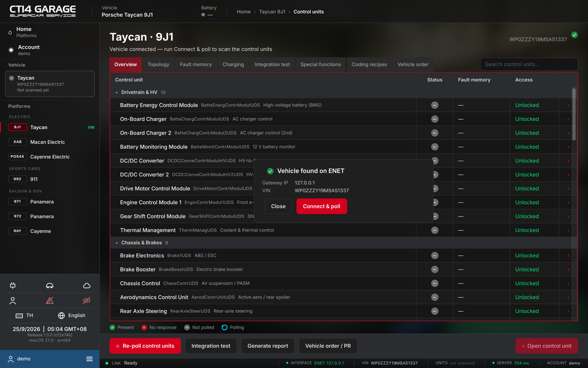Click the 992 platform badge

(x=17, y=179)
